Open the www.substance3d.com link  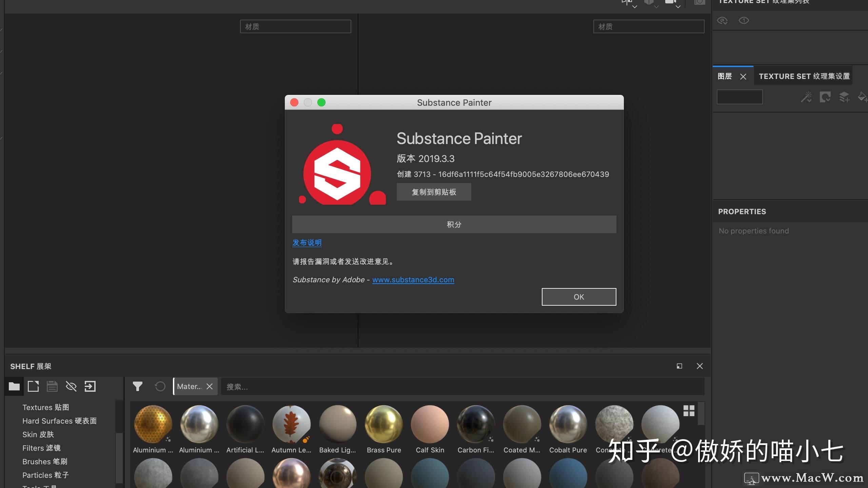point(413,280)
